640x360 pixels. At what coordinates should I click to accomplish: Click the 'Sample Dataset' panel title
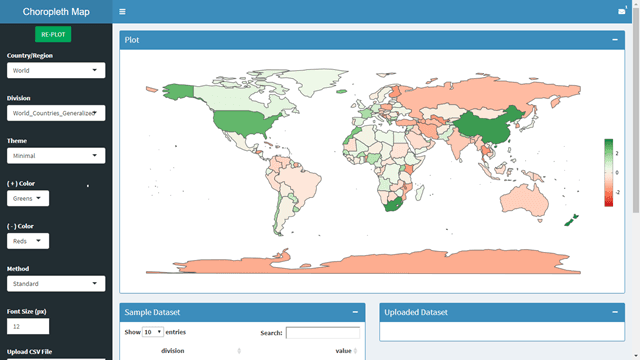[152, 312]
